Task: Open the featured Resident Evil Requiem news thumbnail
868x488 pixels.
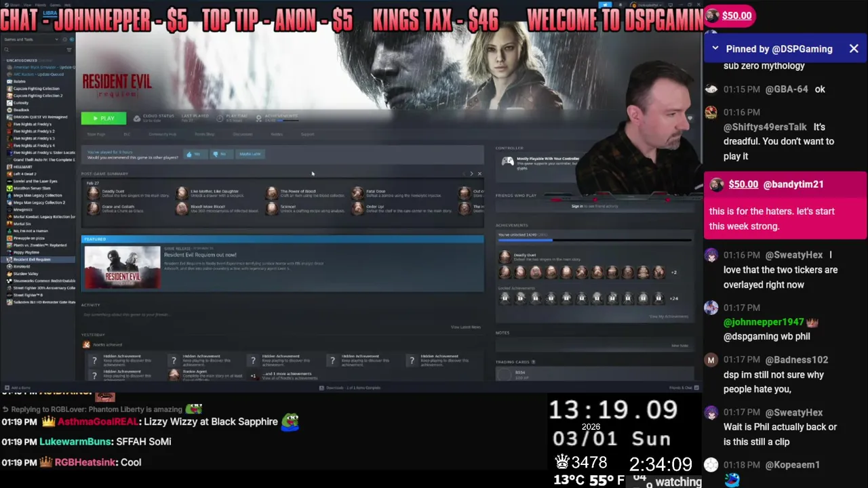Action: click(123, 267)
